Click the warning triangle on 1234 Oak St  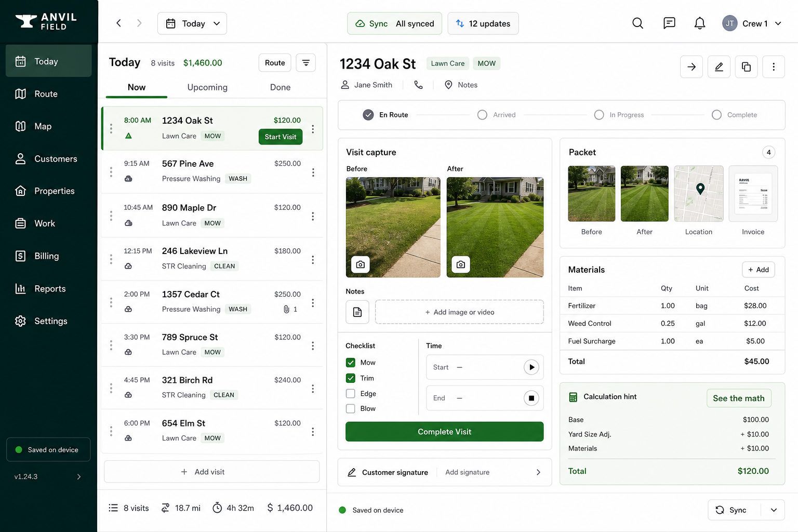128,136
